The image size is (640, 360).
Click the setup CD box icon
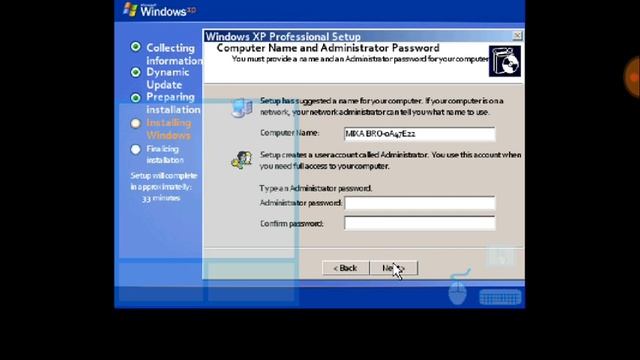click(x=505, y=61)
